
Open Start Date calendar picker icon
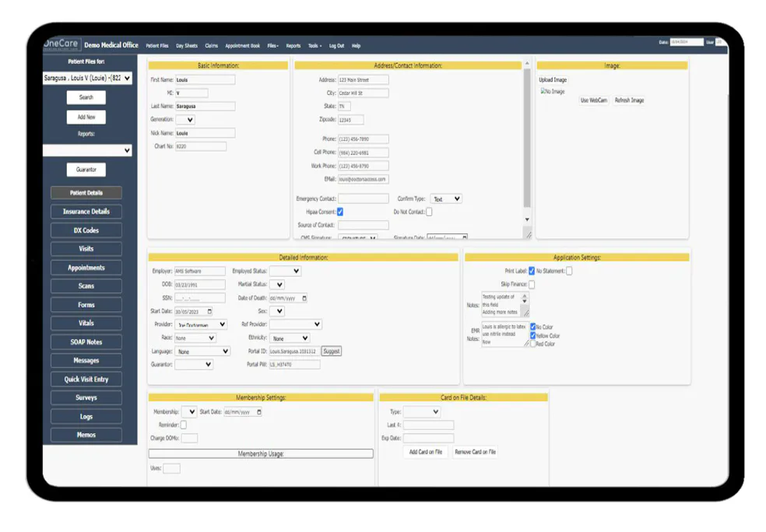(x=209, y=311)
